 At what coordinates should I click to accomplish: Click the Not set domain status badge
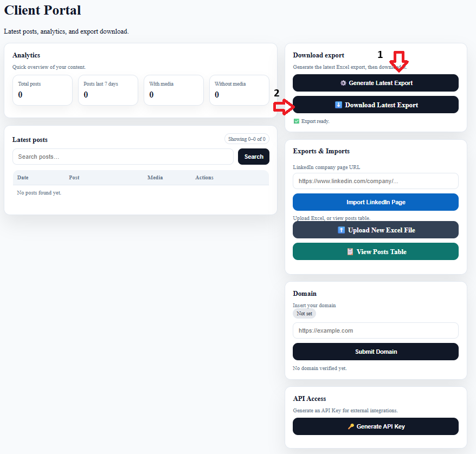(304, 314)
